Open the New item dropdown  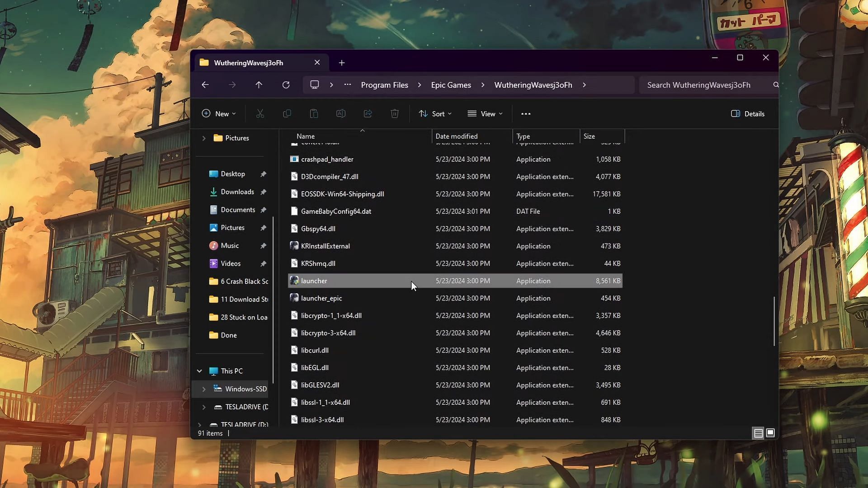(x=219, y=114)
